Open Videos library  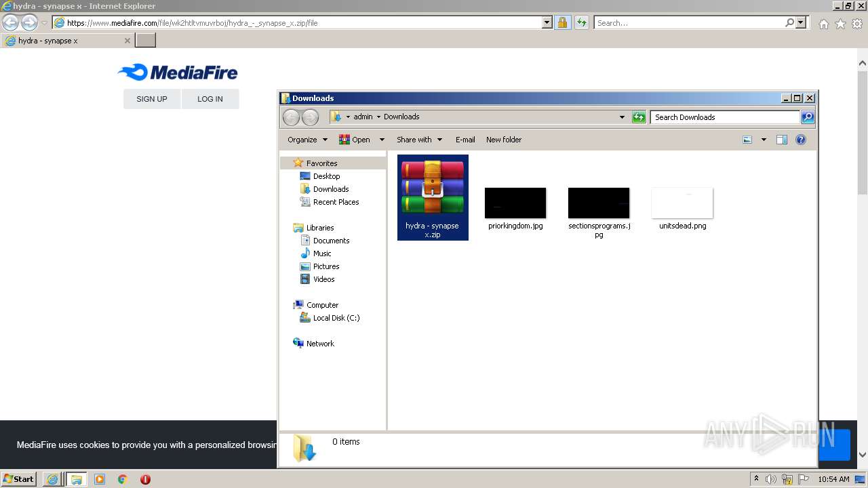click(323, 279)
